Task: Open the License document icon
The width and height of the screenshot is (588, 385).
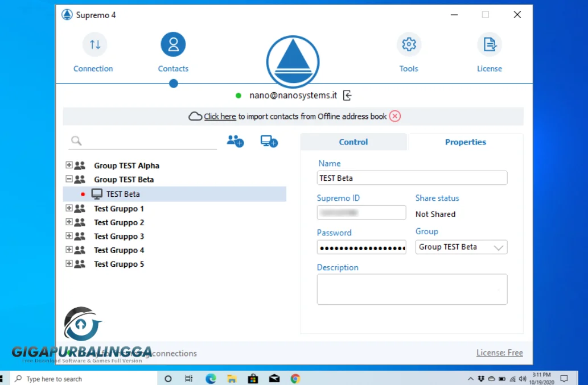Action: tap(490, 44)
